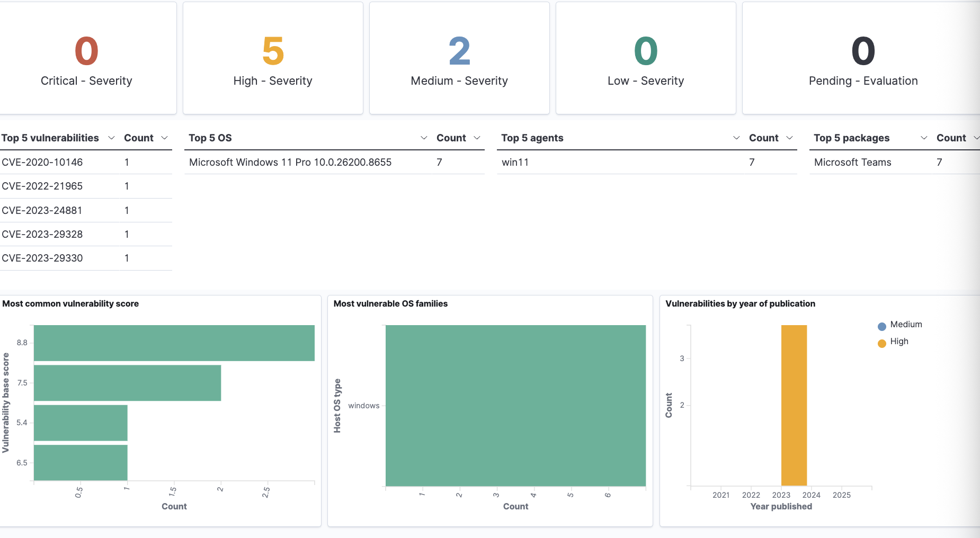Select CVE-2023-24881 row
980x538 pixels.
(86, 210)
